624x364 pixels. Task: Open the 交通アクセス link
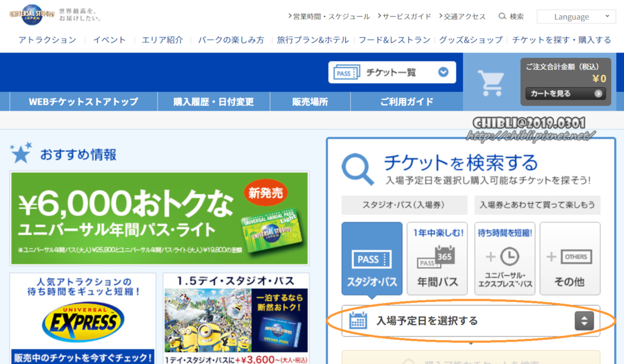463,16
